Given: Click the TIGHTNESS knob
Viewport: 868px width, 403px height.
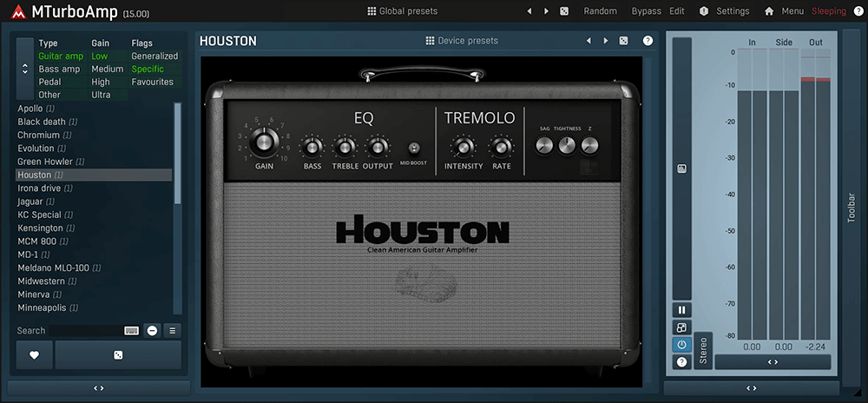Looking at the screenshot, I should (x=567, y=146).
